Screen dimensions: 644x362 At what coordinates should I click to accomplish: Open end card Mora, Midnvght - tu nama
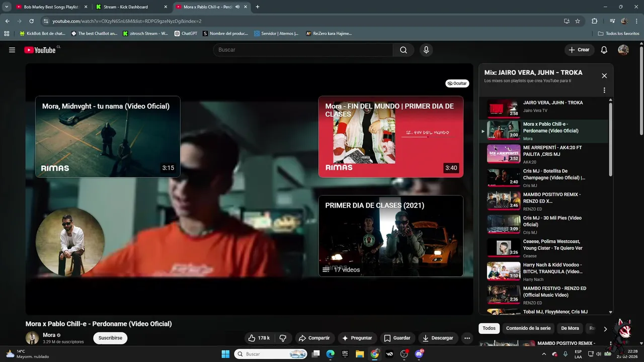coord(108,136)
